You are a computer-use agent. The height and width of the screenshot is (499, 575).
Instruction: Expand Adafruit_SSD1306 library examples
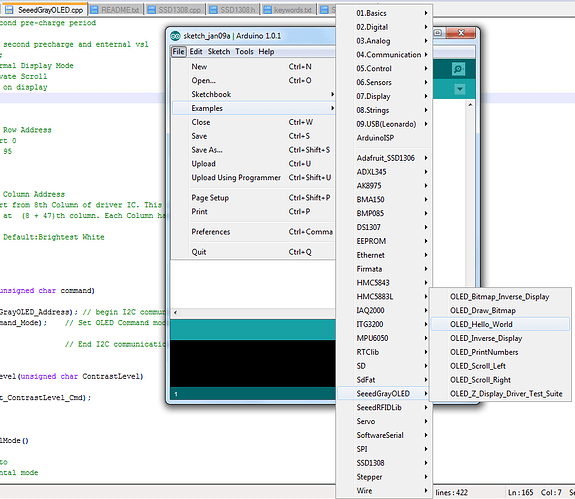384,158
